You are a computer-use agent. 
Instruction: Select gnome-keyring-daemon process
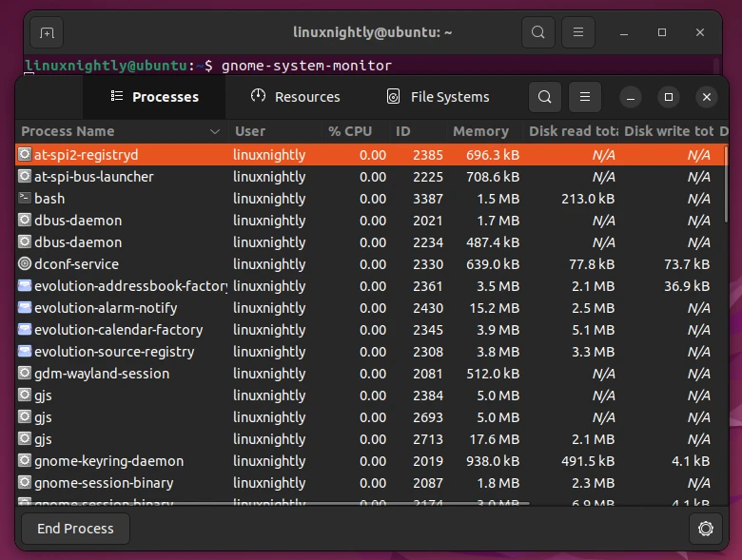pyautogui.click(x=371, y=461)
